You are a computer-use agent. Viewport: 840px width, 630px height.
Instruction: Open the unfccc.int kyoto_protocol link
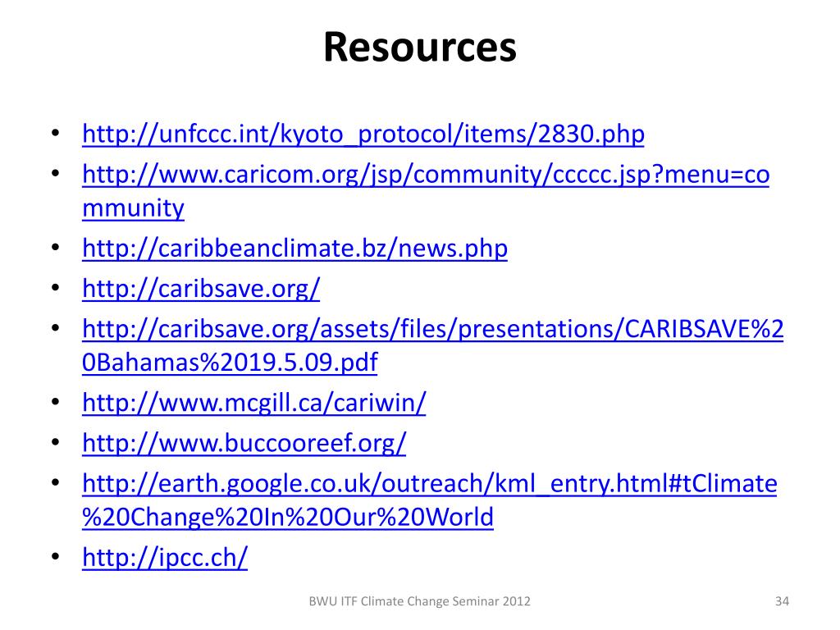[x=363, y=134]
